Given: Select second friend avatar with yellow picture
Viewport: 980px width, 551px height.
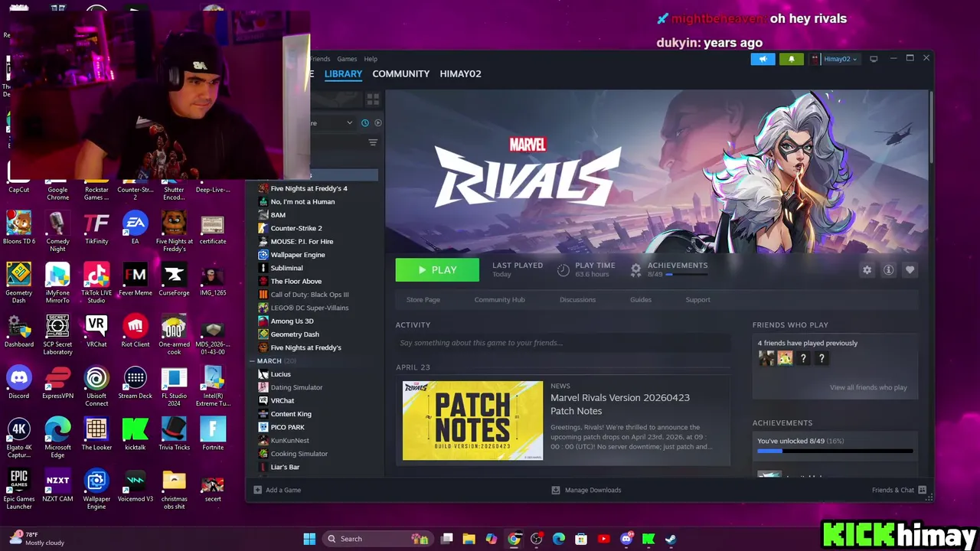Looking at the screenshot, I should (x=785, y=357).
